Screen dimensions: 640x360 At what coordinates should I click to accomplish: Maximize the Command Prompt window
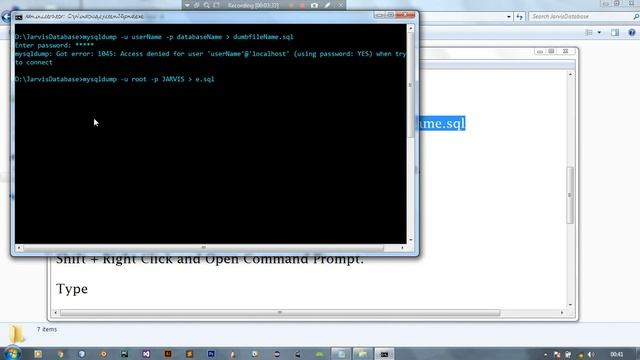pyautogui.click(x=390, y=15)
